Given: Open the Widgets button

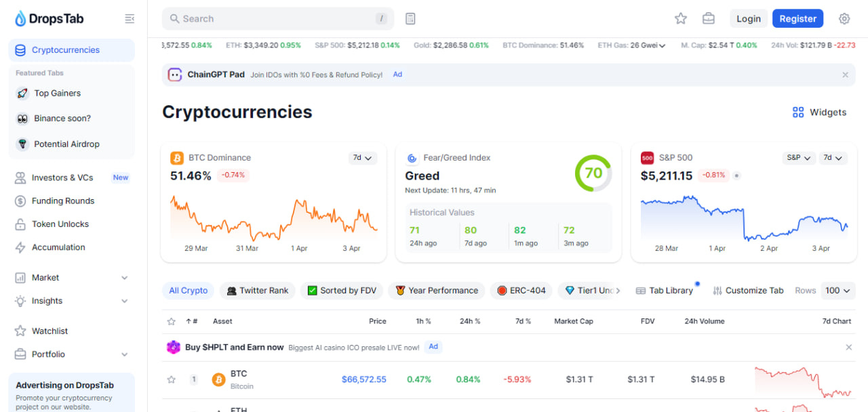Looking at the screenshot, I should (820, 112).
